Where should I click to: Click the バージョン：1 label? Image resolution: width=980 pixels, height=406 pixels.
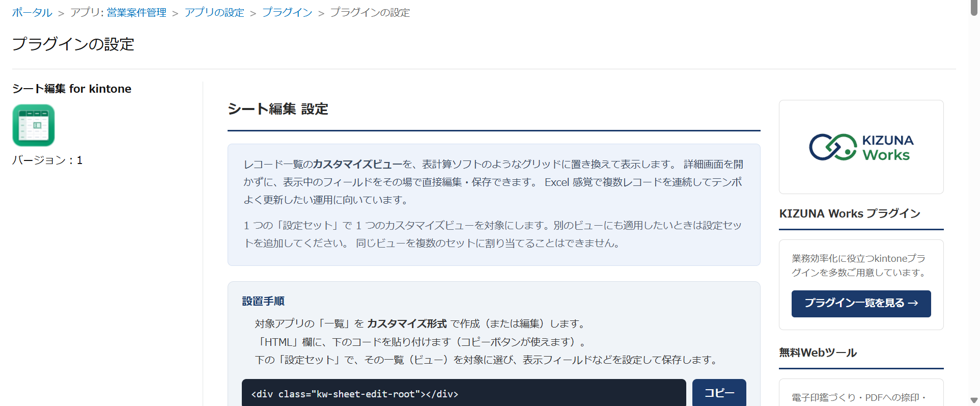tap(47, 160)
